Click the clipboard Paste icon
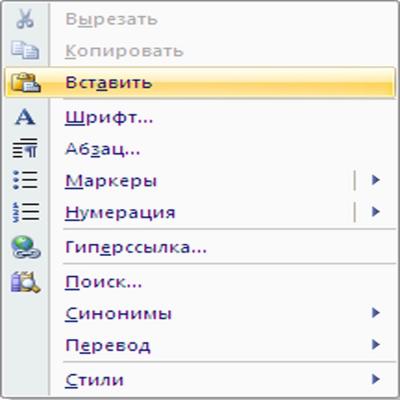This screenshot has height=400, width=400. 26,82
